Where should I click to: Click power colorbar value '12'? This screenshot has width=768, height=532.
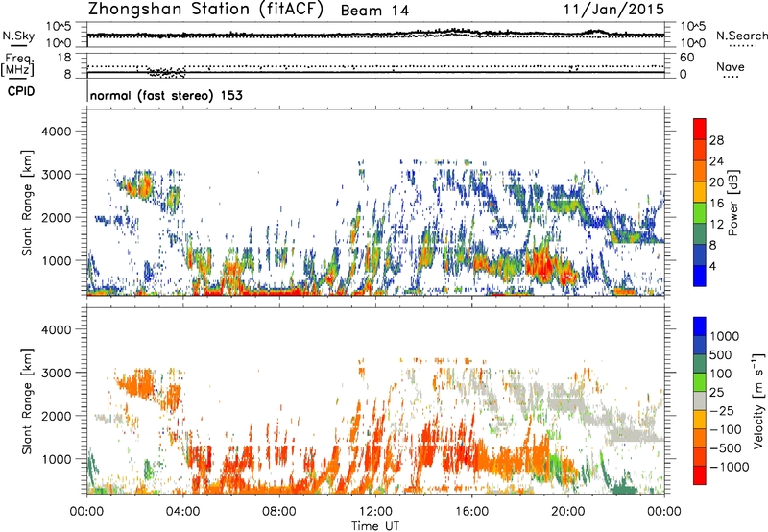716,225
